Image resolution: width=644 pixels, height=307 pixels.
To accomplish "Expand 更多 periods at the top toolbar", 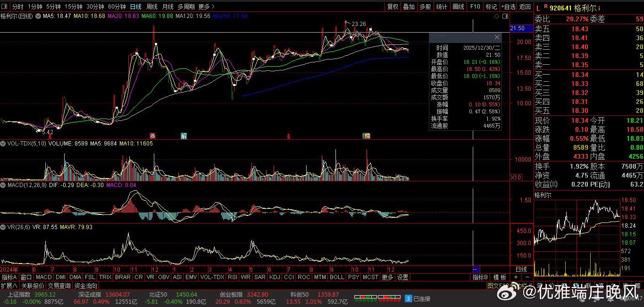I will [206, 7].
